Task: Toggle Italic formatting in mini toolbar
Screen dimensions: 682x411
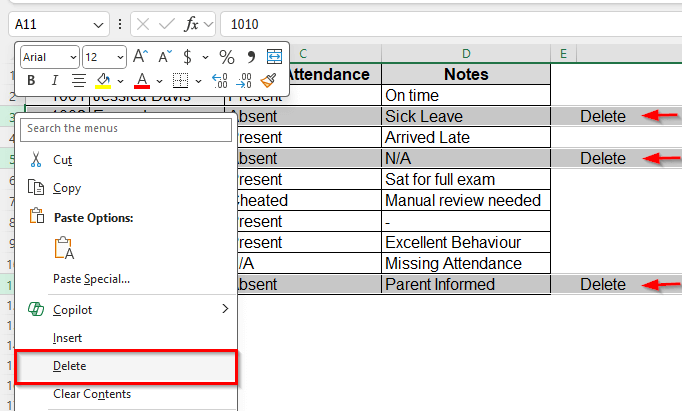Action: (x=54, y=80)
